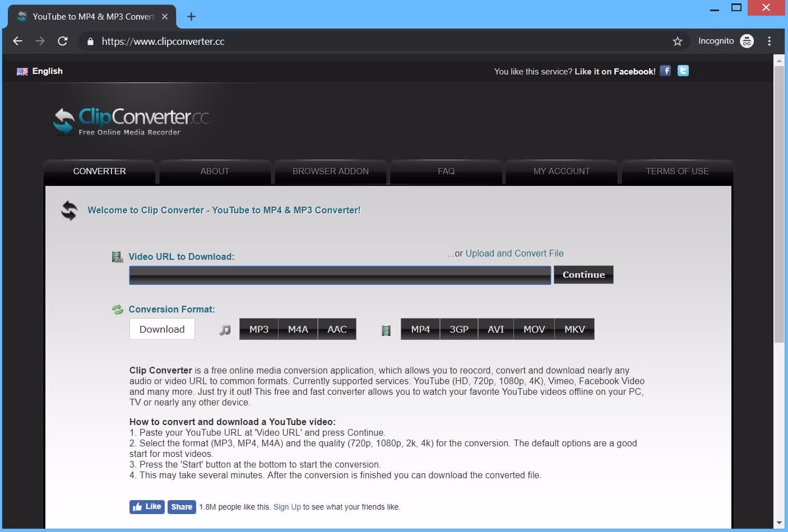Open the ABOUT tab
This screenshot has width=788, height=532.
pos(215,171)
